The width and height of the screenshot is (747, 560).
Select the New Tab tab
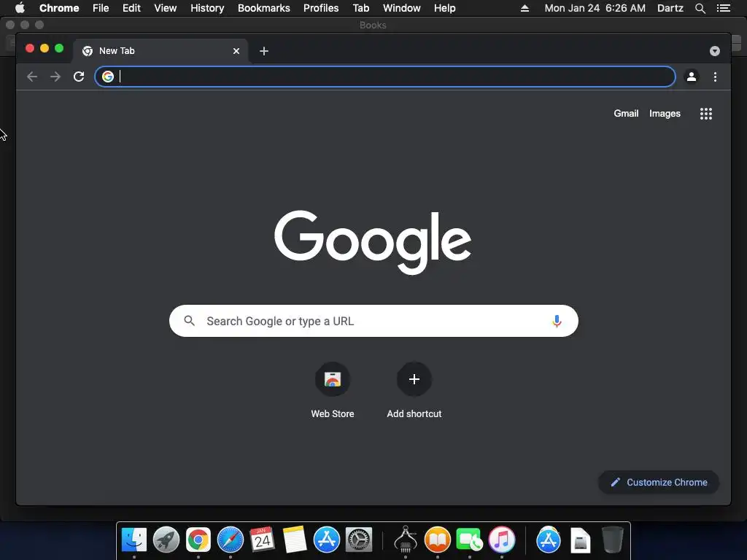click(160, 51)
